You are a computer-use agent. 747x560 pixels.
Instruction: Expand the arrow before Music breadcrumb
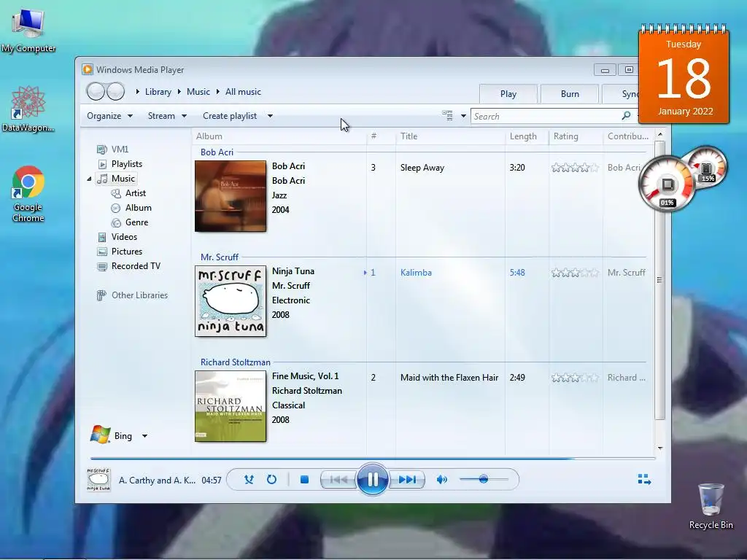click(x=179, y=91)
